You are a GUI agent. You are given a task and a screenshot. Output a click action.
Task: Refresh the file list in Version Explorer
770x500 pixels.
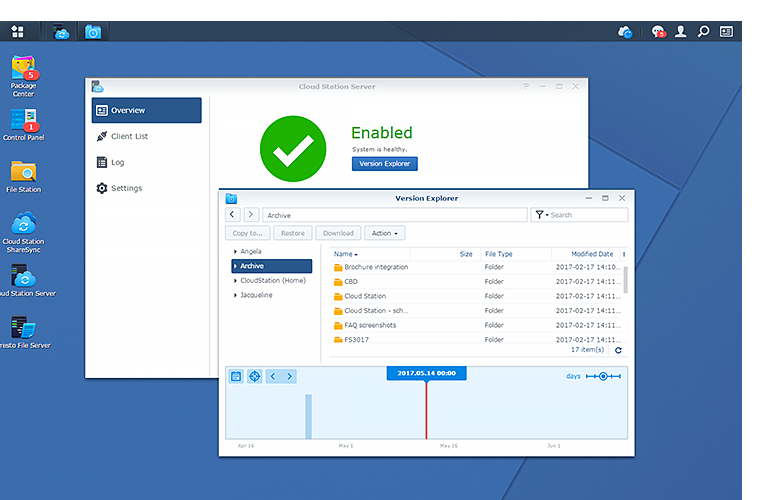point(618,350)
